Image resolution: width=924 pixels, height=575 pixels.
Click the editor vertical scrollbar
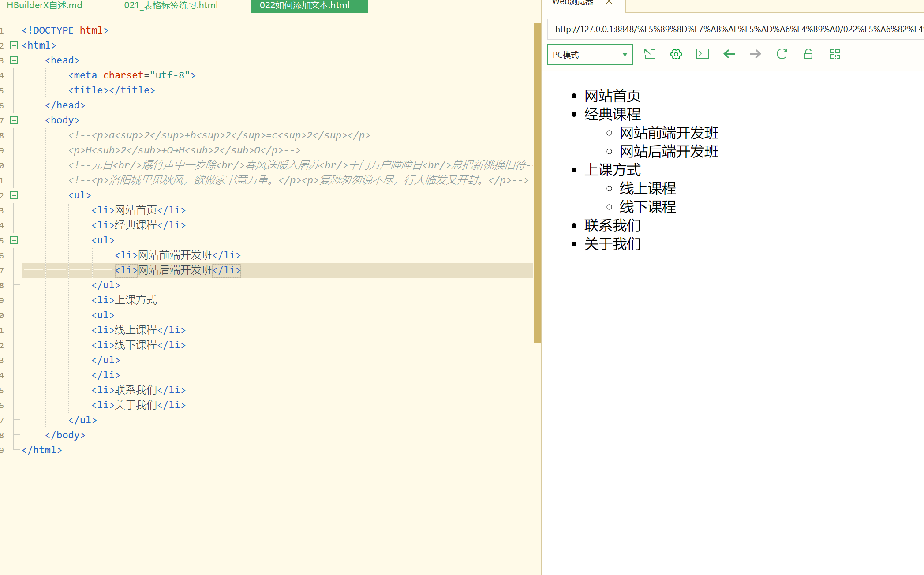[537, 183]
